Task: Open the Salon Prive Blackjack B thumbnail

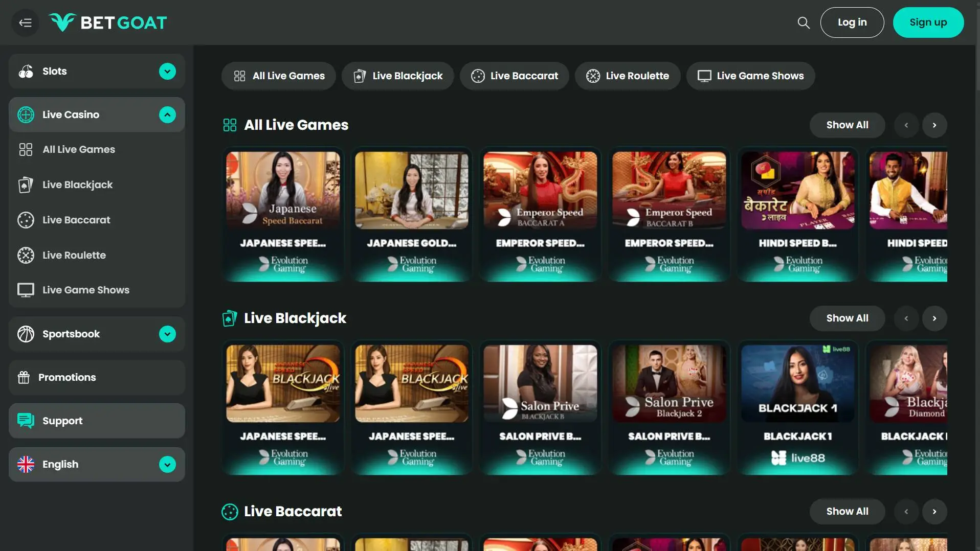Action: point(540,383)
